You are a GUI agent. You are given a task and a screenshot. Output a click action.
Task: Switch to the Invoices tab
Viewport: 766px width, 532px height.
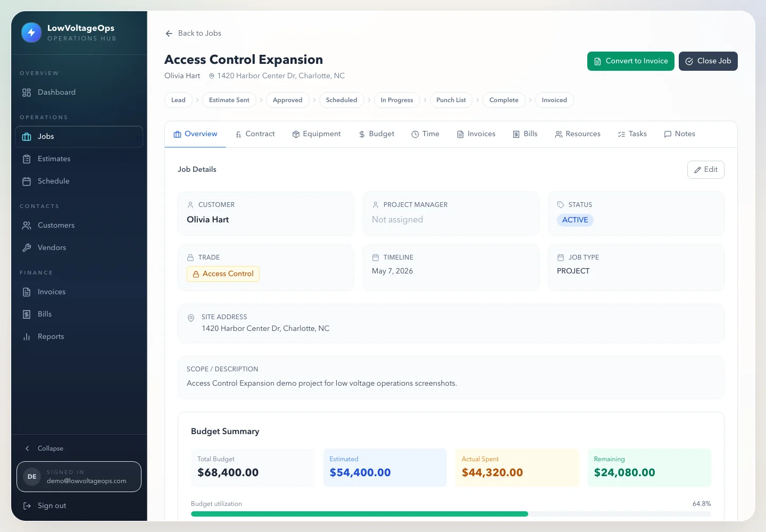pos(477,134)
